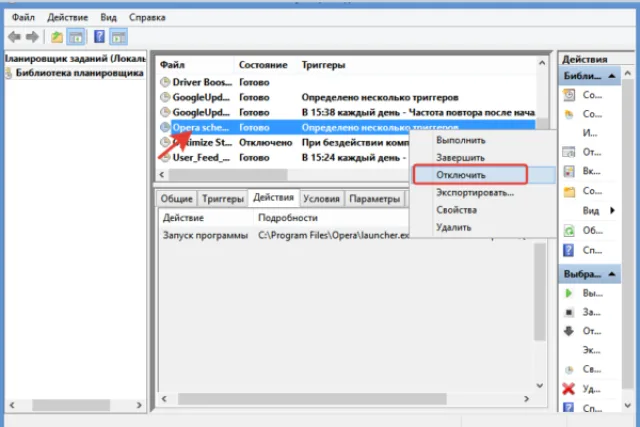Click the Подробности column header

point(288,218)
